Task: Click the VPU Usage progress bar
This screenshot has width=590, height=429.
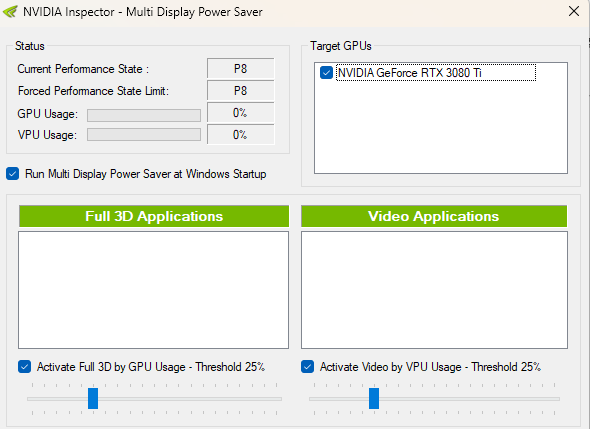Action: (x=144, y=134)
